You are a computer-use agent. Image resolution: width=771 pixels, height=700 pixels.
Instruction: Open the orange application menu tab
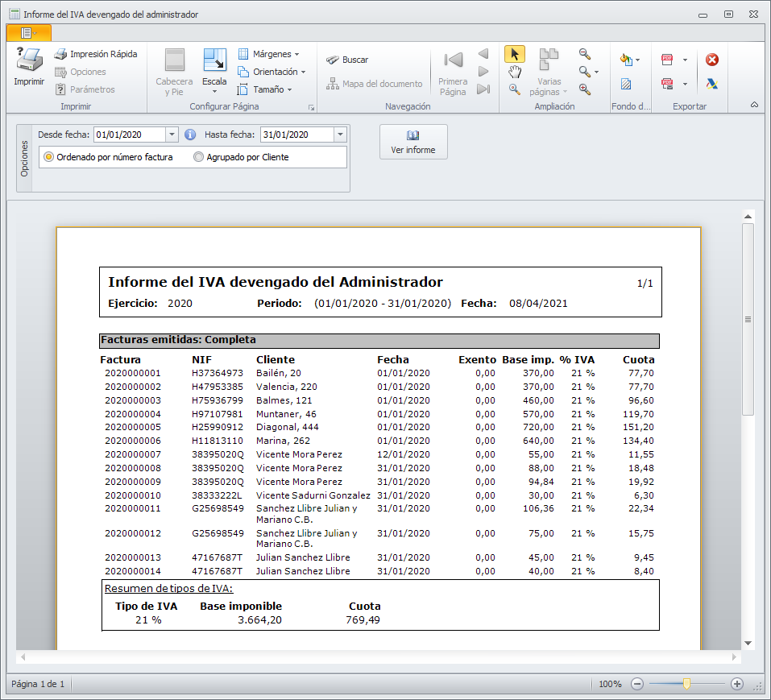click(28, 32)
